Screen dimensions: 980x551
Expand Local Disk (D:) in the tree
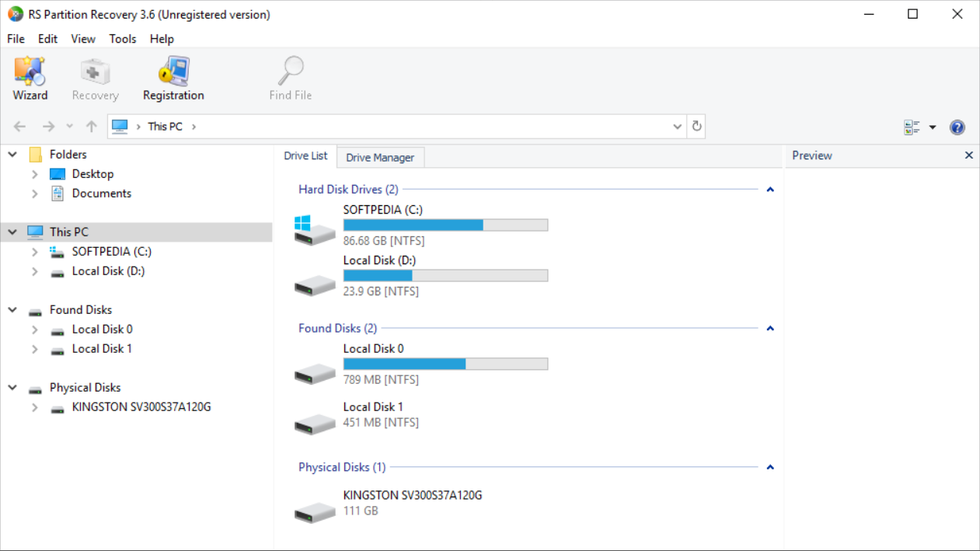(x=35, y=271)
